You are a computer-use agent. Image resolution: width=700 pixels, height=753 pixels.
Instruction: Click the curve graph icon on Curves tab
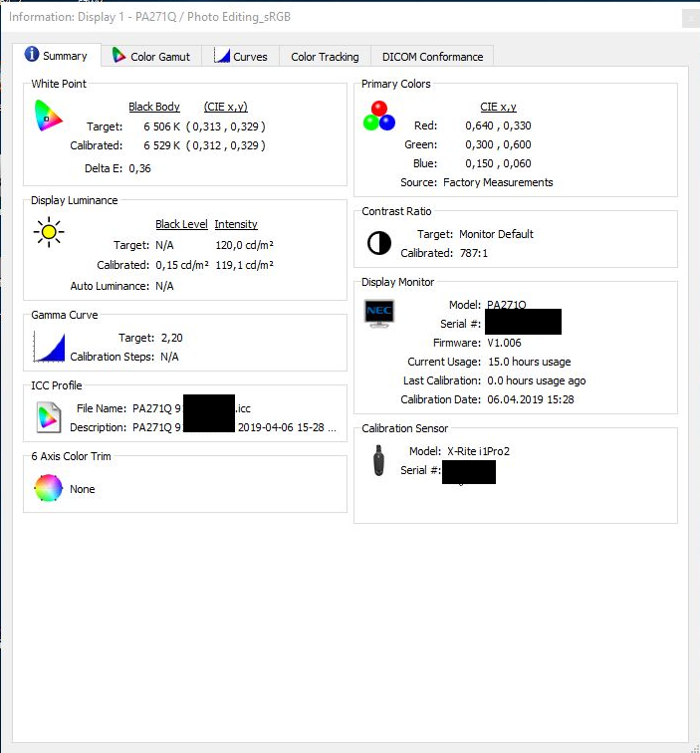point(222,55)
